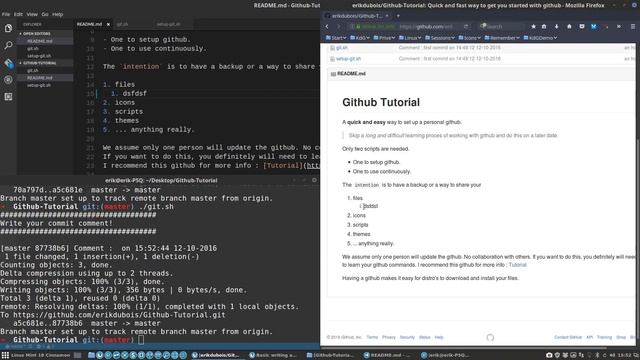
Task: Open the Firefox hamburger menu
Action: tap(633, 27)
